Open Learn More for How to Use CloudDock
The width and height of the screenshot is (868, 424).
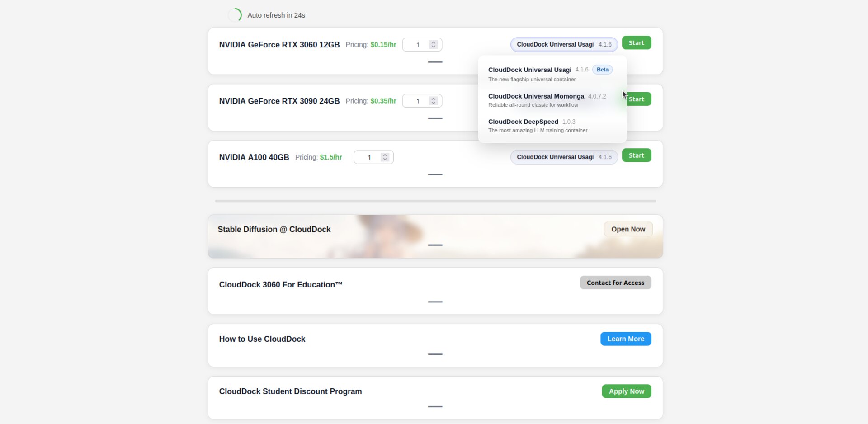625,339
